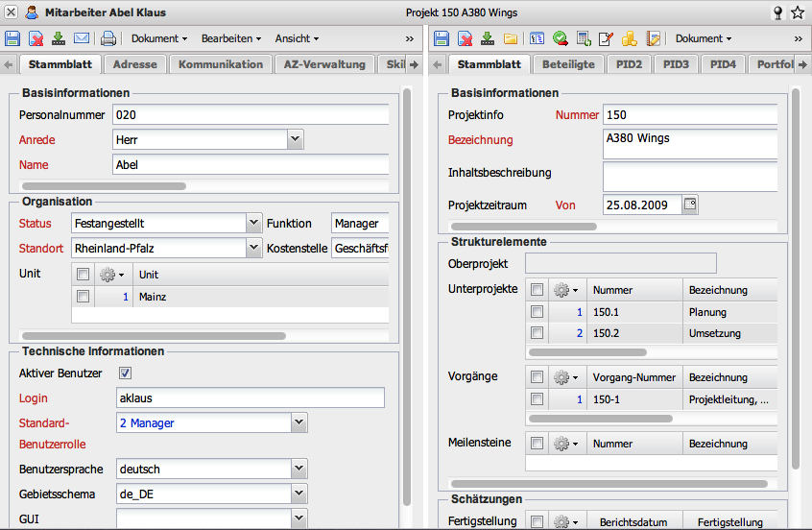Open the calendar picker next to 25.08.2009
This screenshot has height=530, width=812.
coord(690,205)
